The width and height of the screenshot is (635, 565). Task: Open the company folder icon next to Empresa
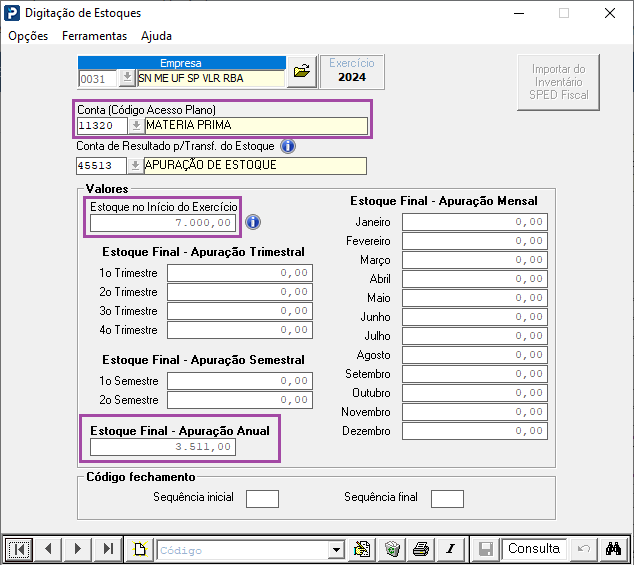[302, 72]
